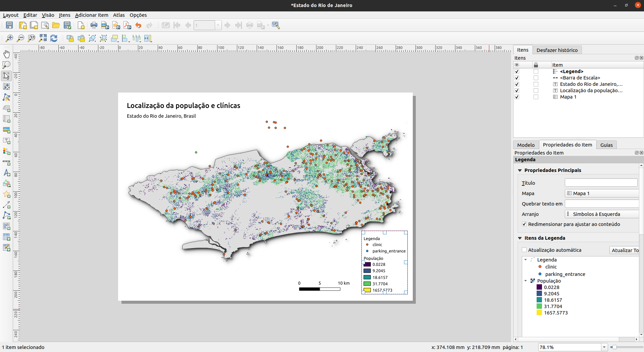Click the New Layout icon

click(23, 25)
